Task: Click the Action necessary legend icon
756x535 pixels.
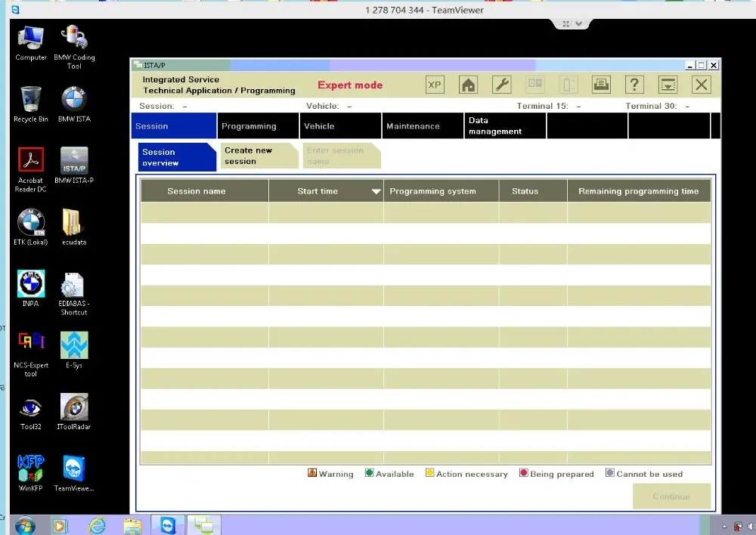Action: click(x=429, y=473)
